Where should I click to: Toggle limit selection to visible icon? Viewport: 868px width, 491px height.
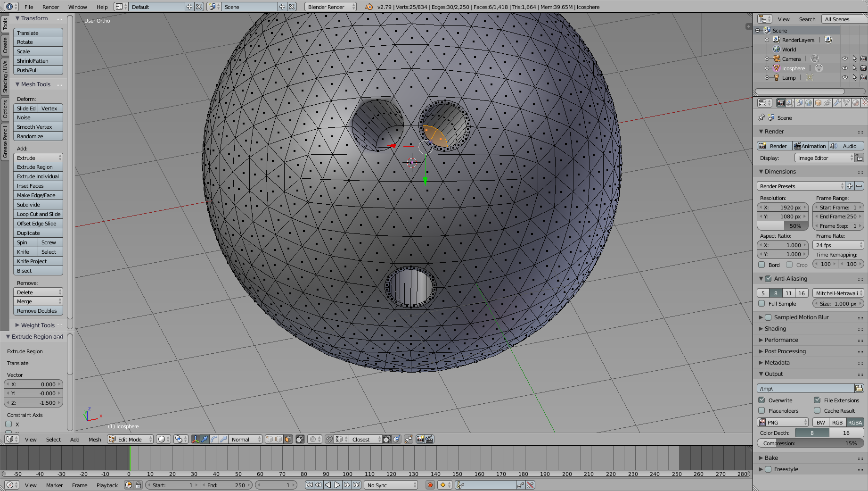[x=300, y=439]
